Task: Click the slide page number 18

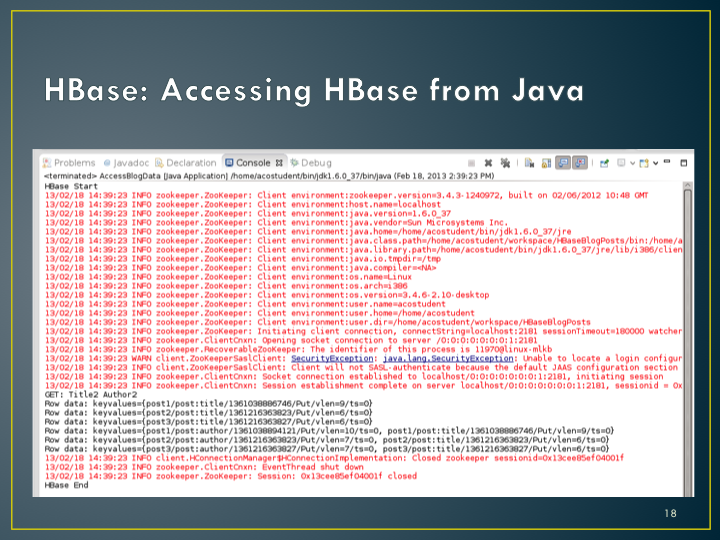Action: coord(670,513)
